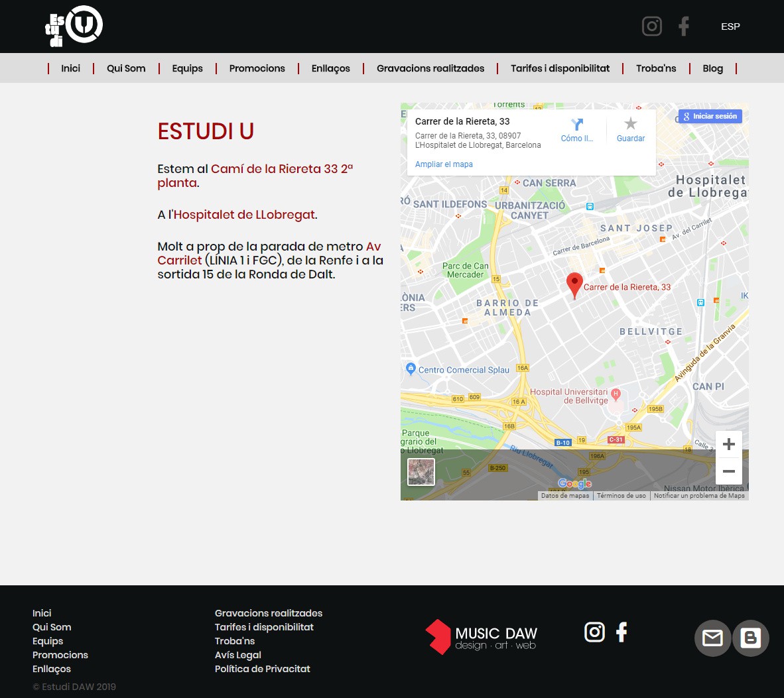Open Facebook icon in top header
This screenshot has height=698, width=784.
pos(684,27)
